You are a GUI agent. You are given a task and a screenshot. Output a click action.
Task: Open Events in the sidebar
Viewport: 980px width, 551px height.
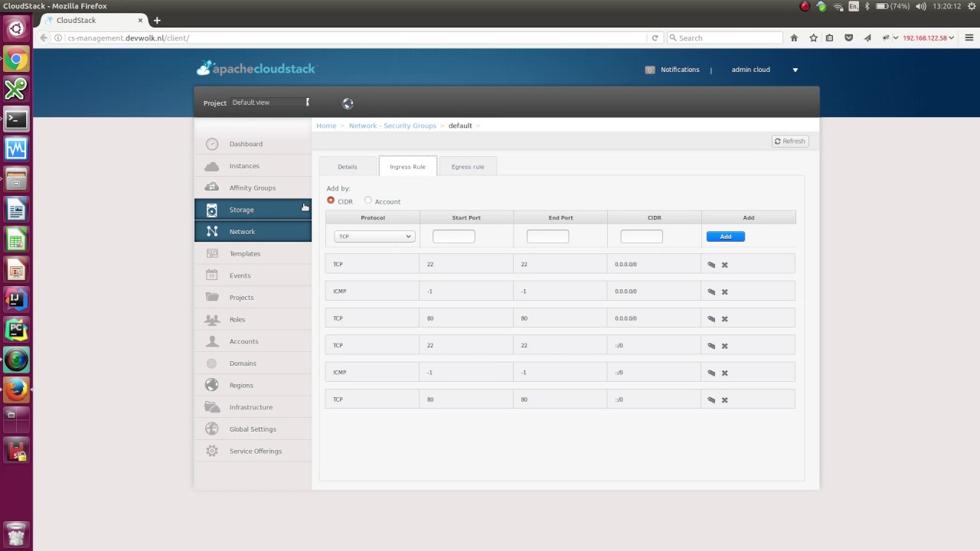click(x=253, y=275)
